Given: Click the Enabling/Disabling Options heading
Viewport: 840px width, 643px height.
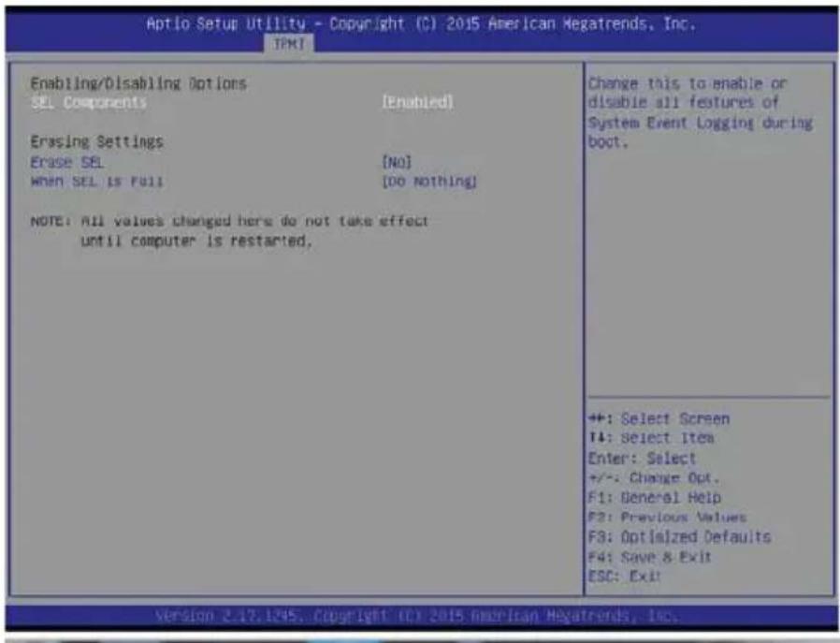Looking at the screenshot, I should pyautogui.click(x=138, y=83).
